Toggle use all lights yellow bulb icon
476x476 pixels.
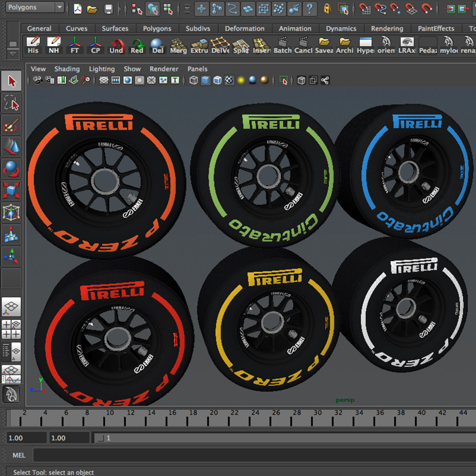pyautogui.click(x=241, y=81)
